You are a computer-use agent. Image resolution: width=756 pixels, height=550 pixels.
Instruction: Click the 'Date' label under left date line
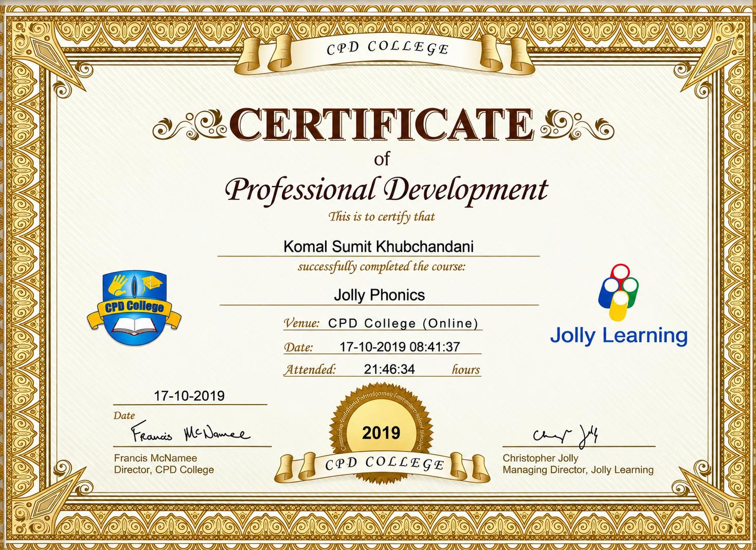coord(124,415)
